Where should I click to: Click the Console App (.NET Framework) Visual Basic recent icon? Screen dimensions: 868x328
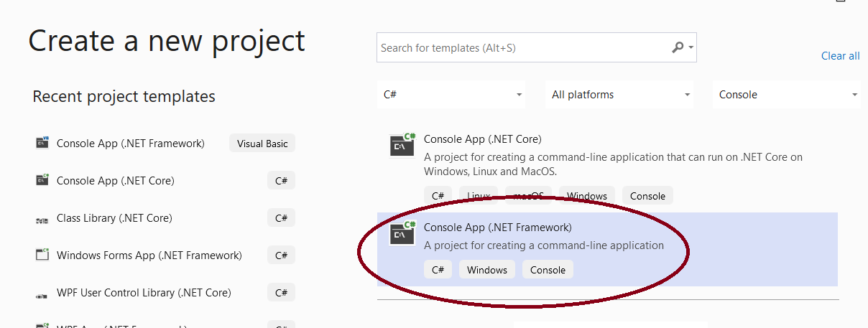tap(42, 143)
